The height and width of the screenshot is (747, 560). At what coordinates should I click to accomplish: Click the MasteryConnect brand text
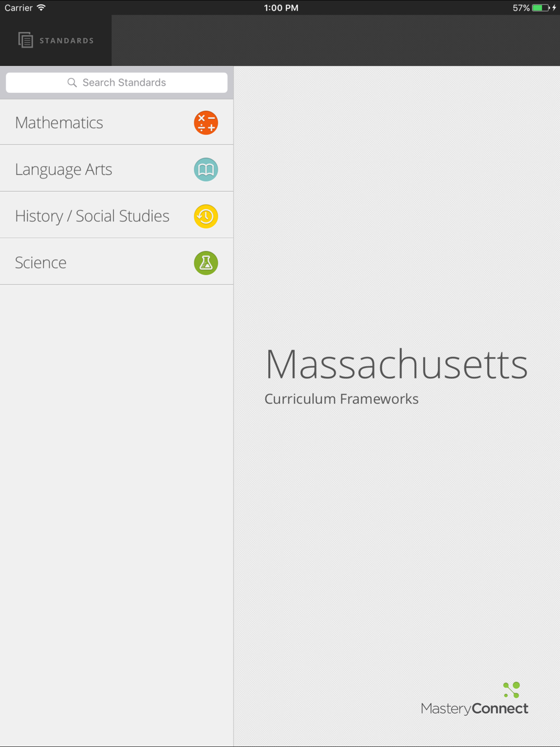coord(474,709)
